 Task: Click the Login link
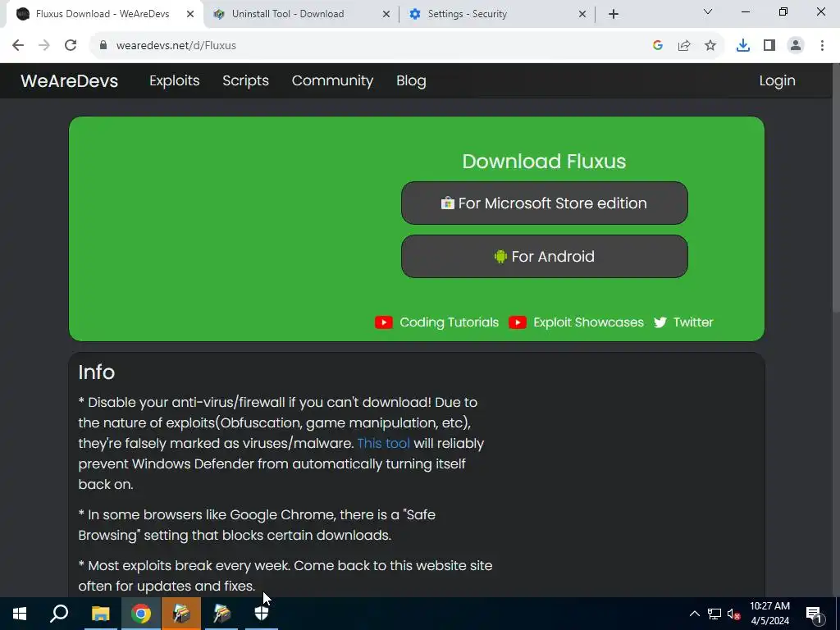pos(777,81)
